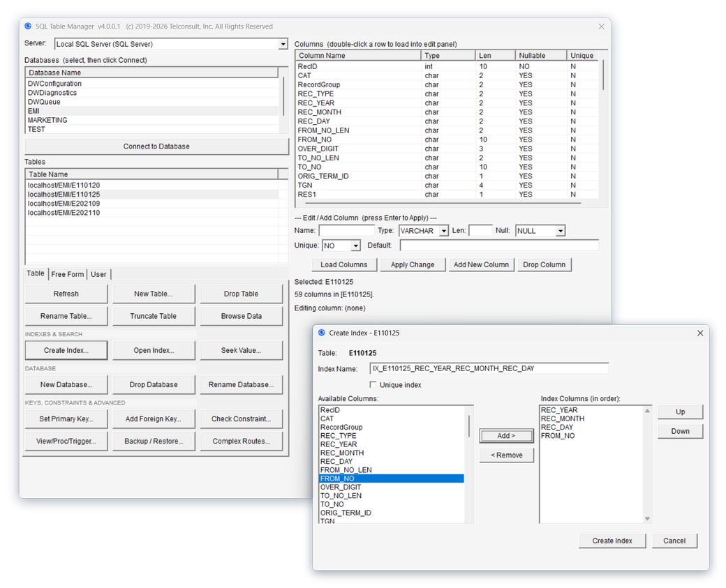
Task: Click the Refresh button
Action: coord(66,294)
